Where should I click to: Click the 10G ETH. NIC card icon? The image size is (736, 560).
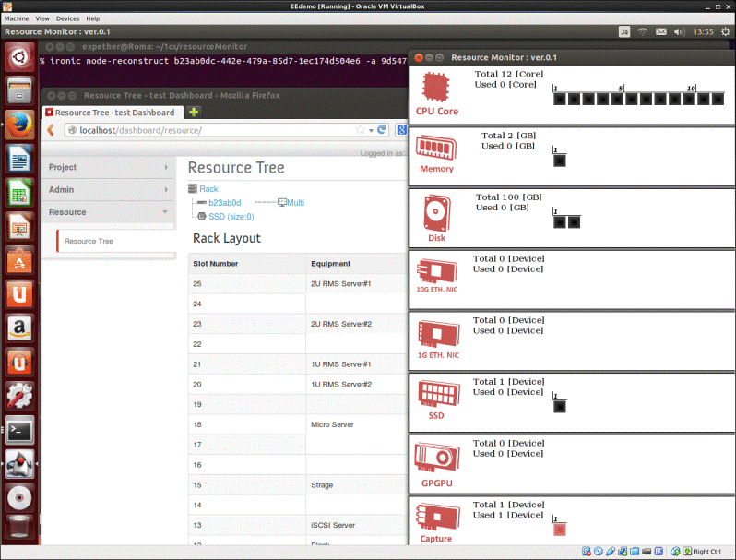[436, 271]
